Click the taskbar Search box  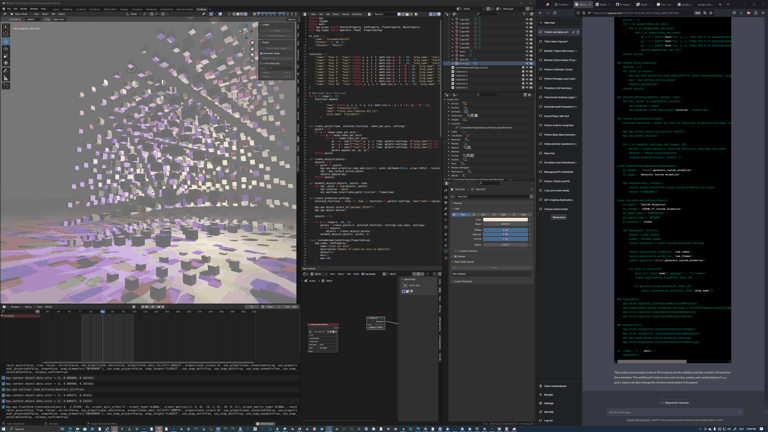point(32,429)
